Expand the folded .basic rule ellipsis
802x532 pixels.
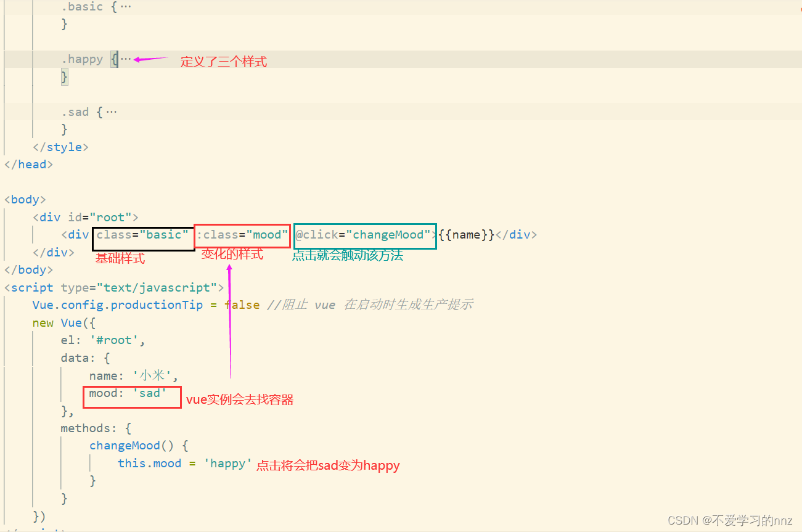(x=125, y=7)
